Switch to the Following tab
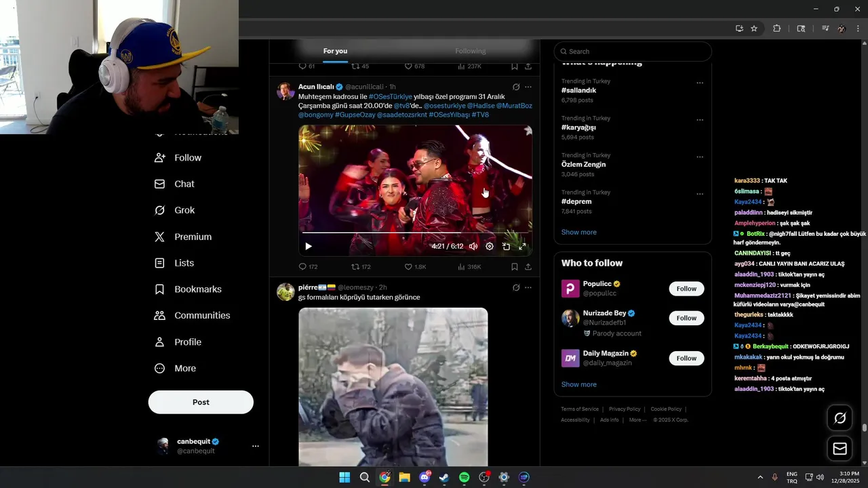The height and width of the screenshot is (488, 868). 470,51
